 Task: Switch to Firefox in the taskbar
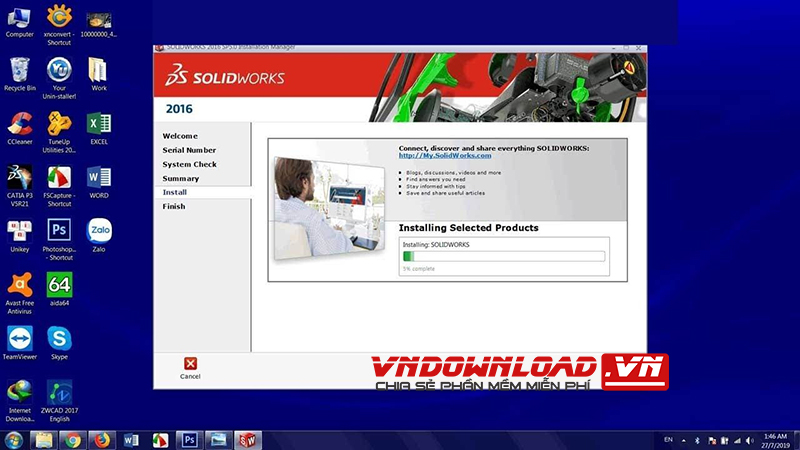point(102,440)
